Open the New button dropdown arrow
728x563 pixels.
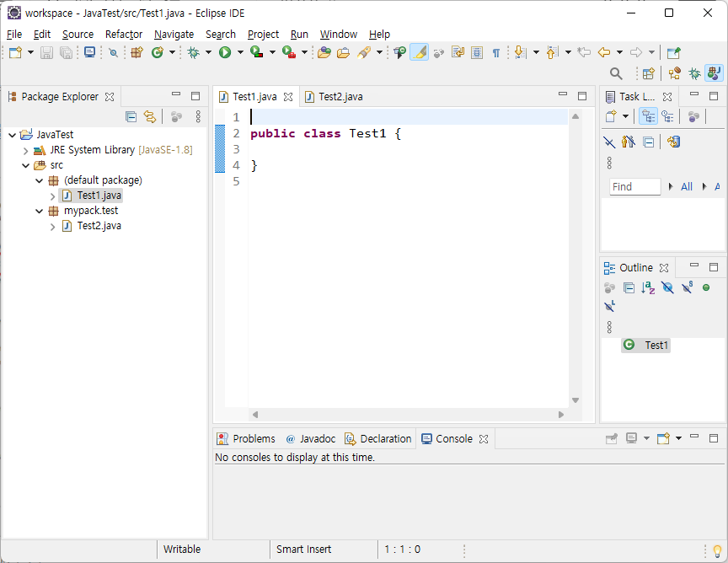pyautogui.click(x=30, y=52)
